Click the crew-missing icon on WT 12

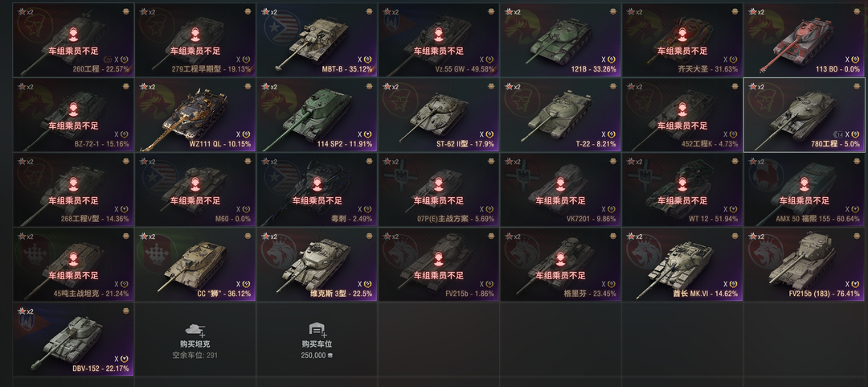[x=682, y=184]
